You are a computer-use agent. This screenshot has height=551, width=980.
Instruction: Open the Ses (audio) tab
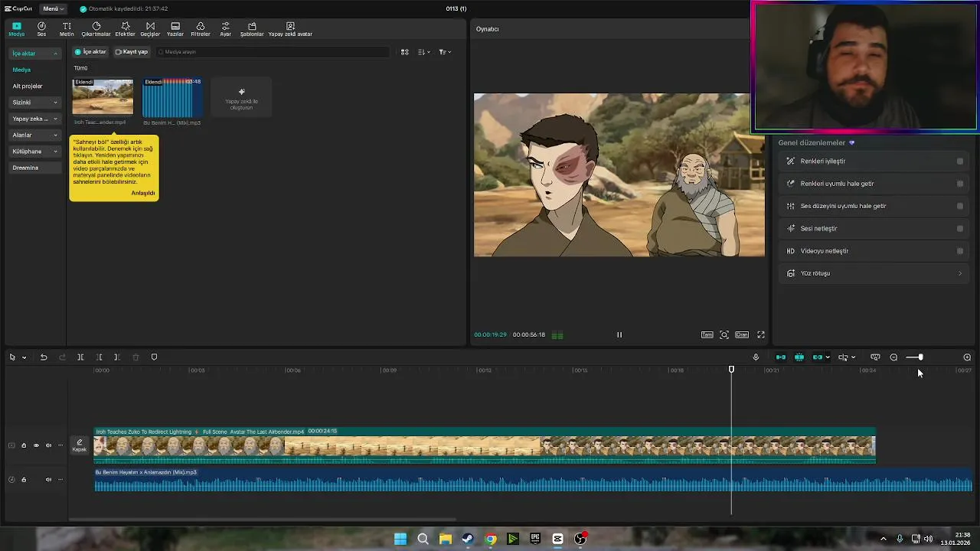coord(41,29)
